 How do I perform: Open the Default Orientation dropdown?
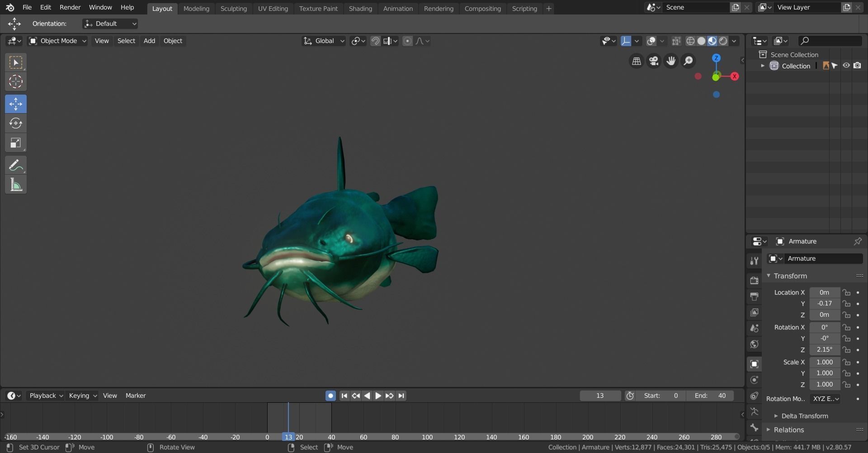[110, 24]
